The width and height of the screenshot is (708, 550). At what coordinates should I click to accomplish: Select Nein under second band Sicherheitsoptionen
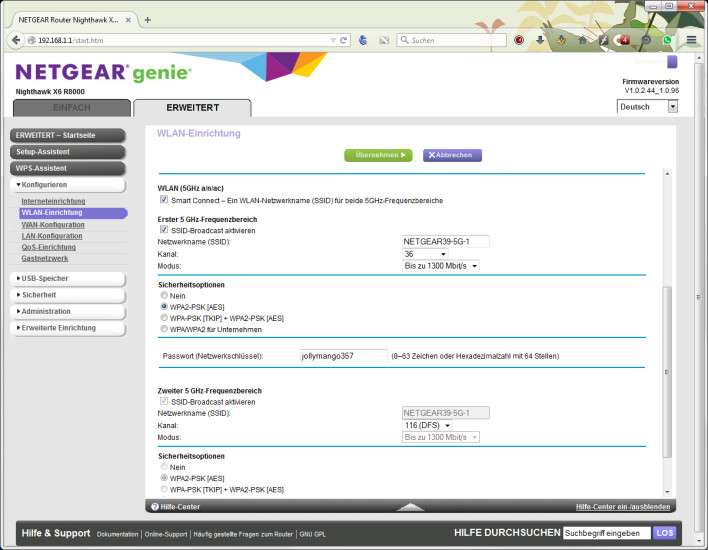click(x=164, y=467)
